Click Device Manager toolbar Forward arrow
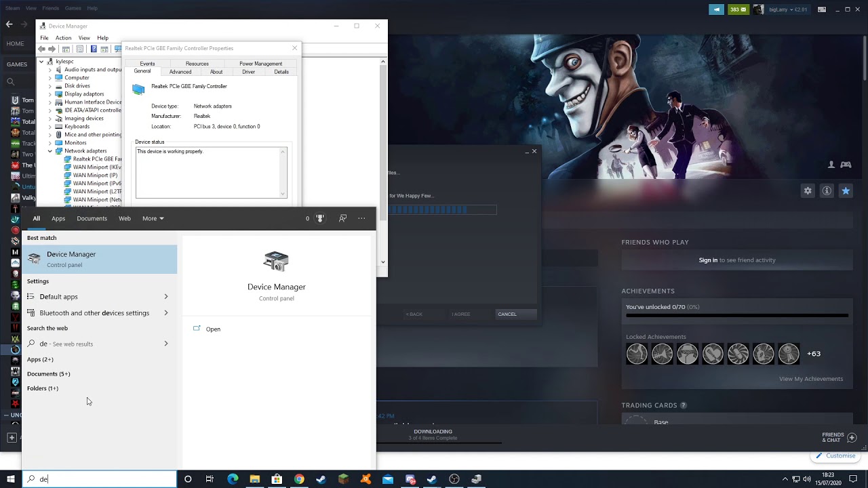 pos(52,49)
